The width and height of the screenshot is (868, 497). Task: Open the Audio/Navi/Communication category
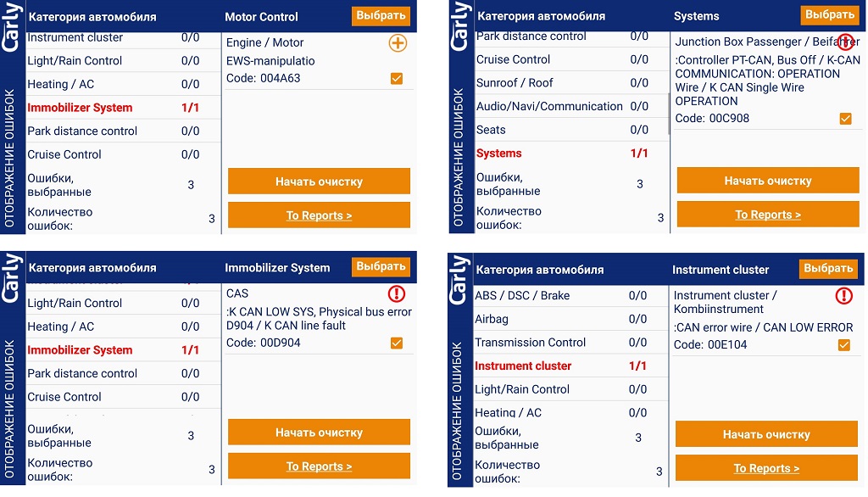(549, 106)
